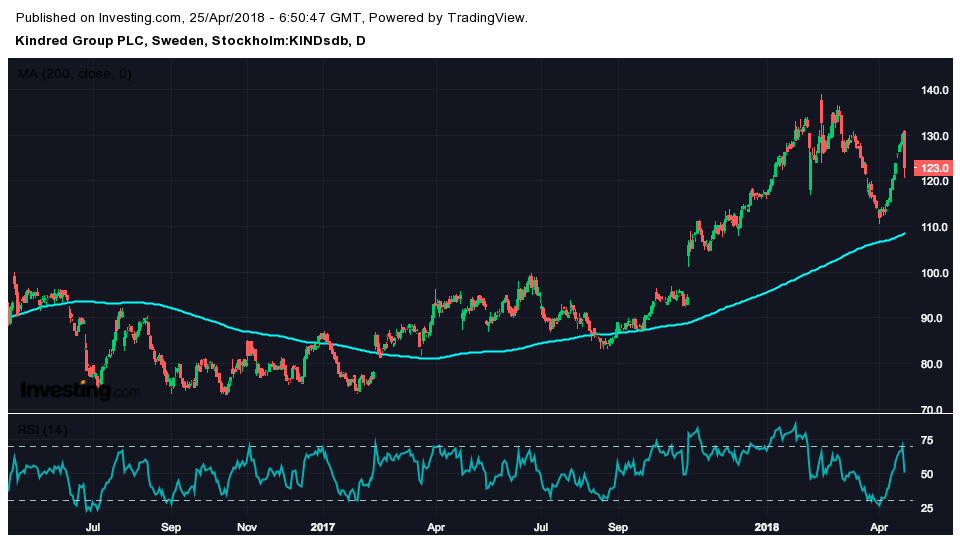Click the 140.0 price axis label
The height and width of the screenshot is (540, 960).
click(x=935, y=90)
